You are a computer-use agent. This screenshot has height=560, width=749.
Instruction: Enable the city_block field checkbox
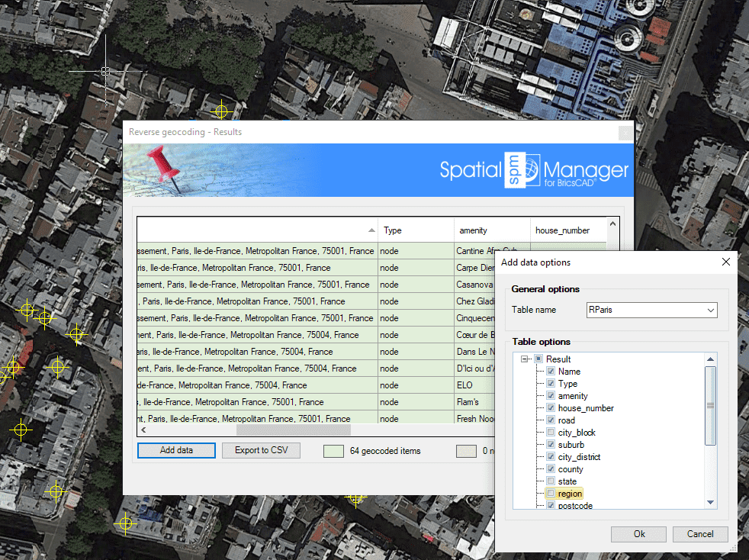(551, 432)
